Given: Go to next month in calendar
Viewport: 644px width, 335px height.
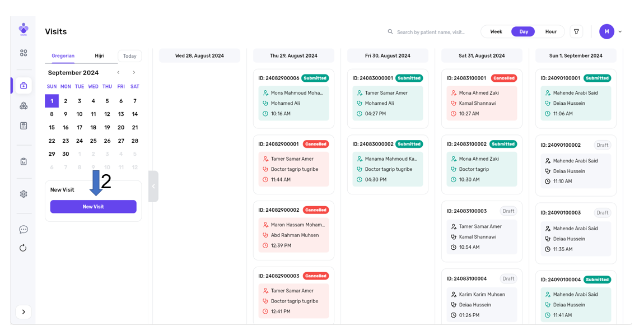Looking at the screenshot, I should (134, 73).
